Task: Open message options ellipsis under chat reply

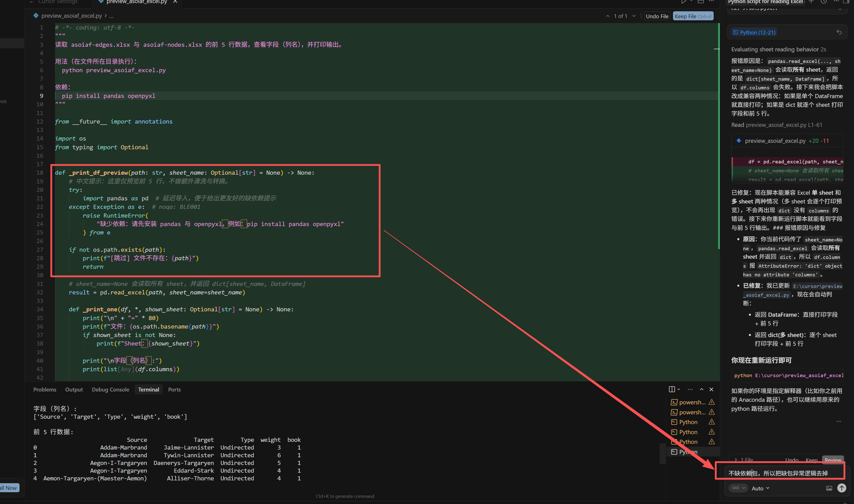Action: (x=839, y=421)
